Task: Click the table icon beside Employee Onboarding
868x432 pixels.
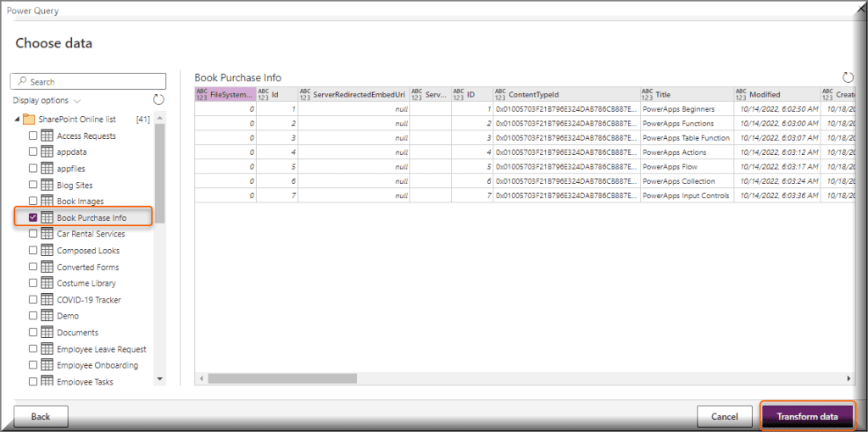Action: click(x=47, y=365)
